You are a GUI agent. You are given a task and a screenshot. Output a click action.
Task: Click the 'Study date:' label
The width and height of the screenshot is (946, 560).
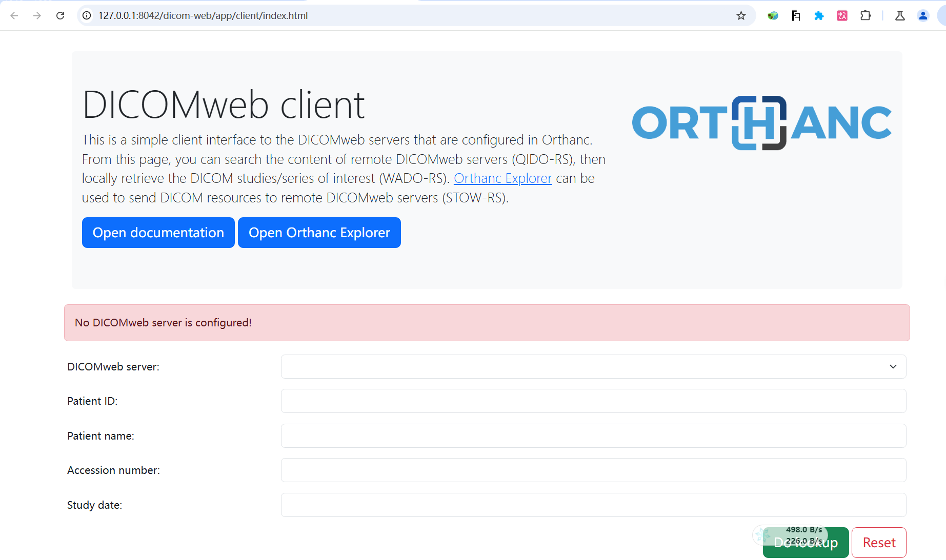pos(94,505)
